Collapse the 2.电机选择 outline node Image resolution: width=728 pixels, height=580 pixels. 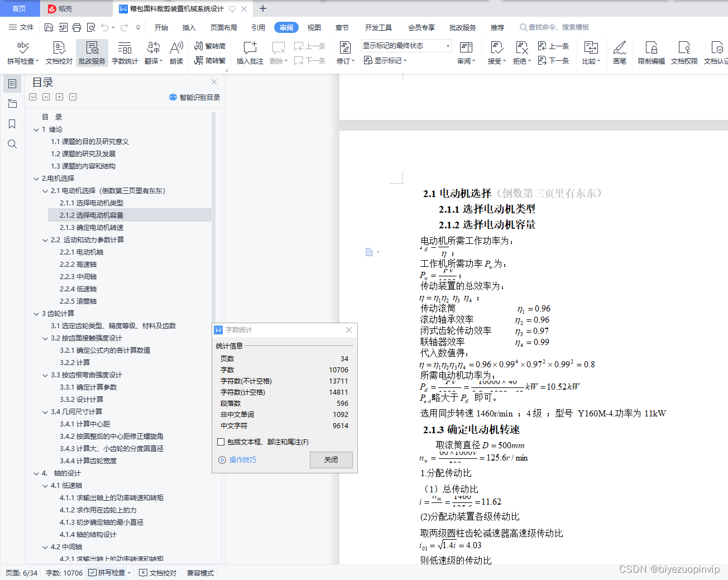click(x=36, y=179)
